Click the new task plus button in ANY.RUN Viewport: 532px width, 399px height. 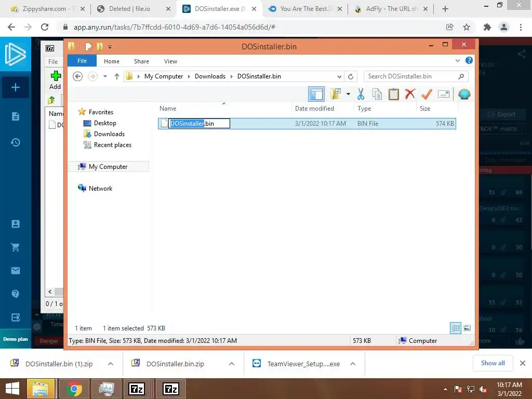(x=15, y=87)
